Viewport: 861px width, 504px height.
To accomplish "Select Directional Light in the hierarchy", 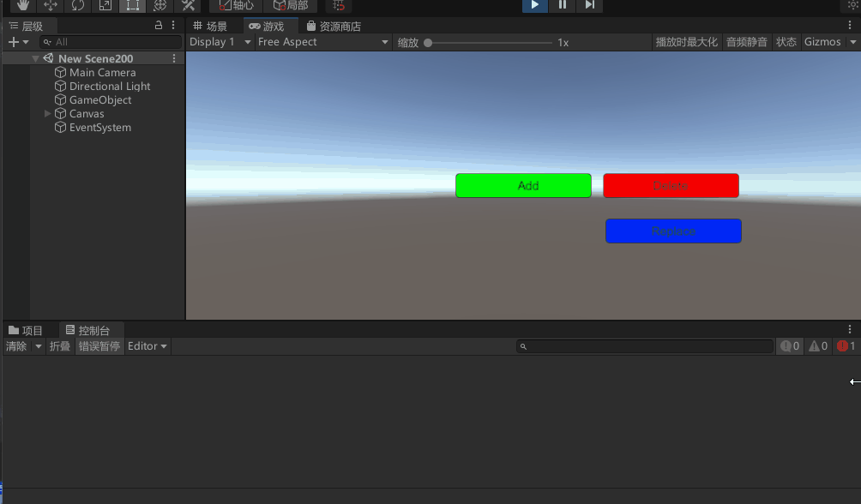I will click(109, 87).
